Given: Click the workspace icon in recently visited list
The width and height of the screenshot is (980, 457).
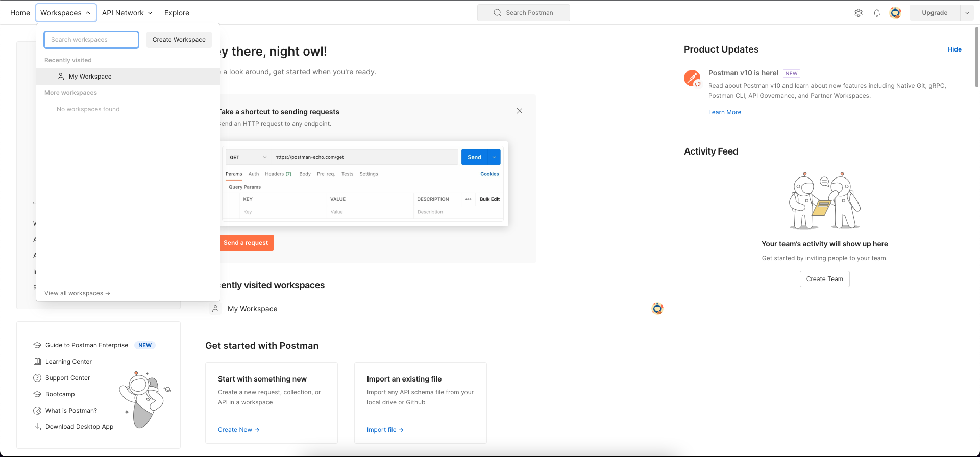Looking at the screenshot, I should coord(215,309).
